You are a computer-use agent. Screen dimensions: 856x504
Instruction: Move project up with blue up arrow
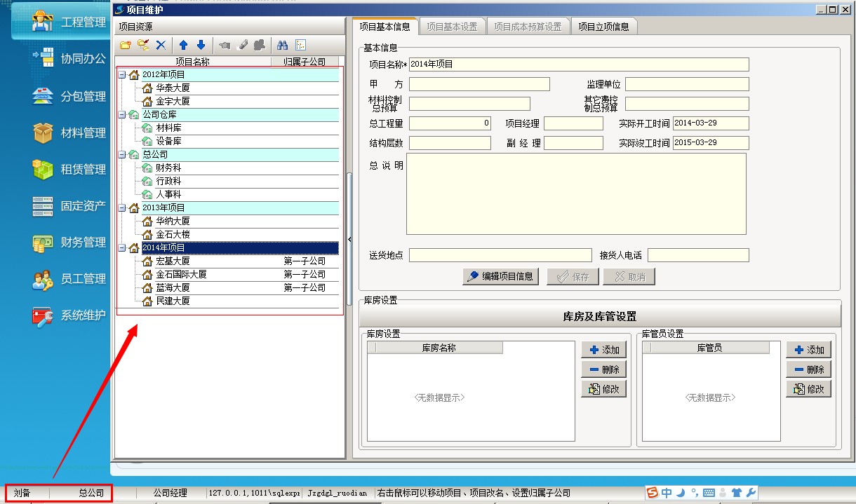184,45
